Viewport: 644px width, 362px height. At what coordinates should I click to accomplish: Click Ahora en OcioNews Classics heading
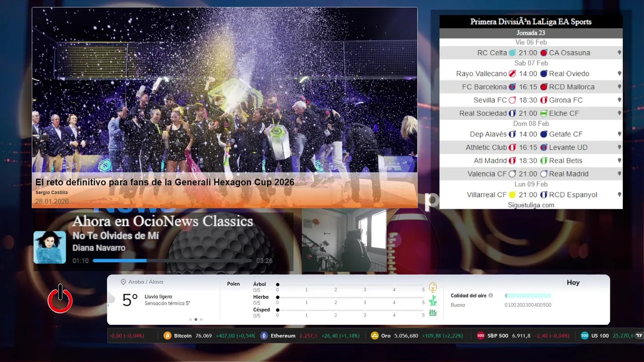point(163,221)
